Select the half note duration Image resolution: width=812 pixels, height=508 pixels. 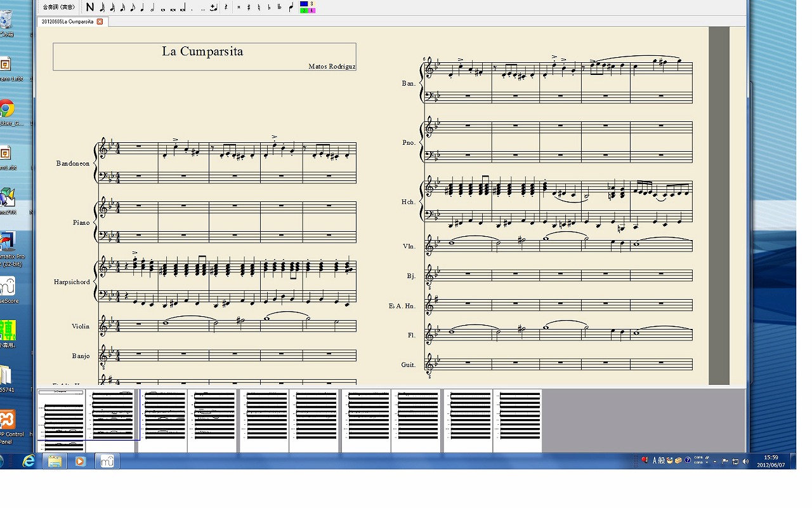(152, 8)
